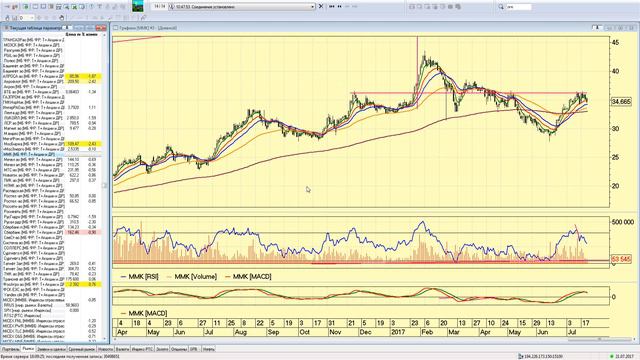Click the magnifier search icon in the top toolbar

click(501, 7)
